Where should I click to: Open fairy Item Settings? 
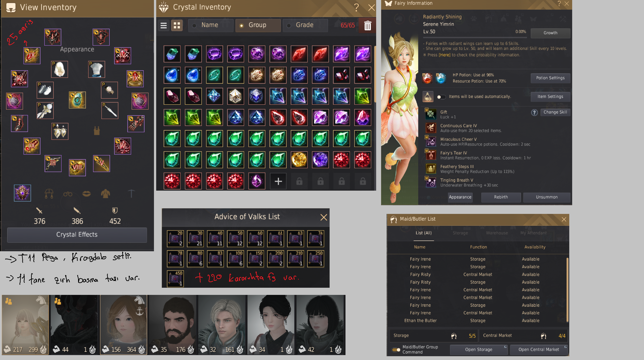pos(550,96)
